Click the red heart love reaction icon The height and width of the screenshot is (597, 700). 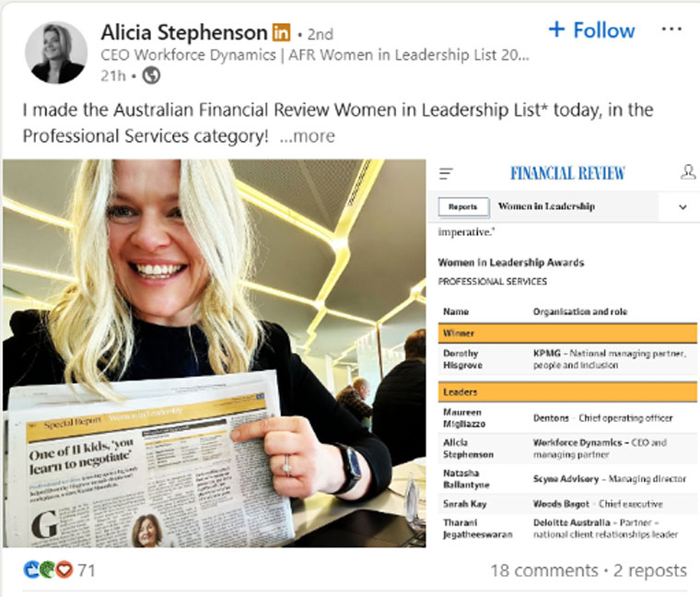[x=64, y=569]
